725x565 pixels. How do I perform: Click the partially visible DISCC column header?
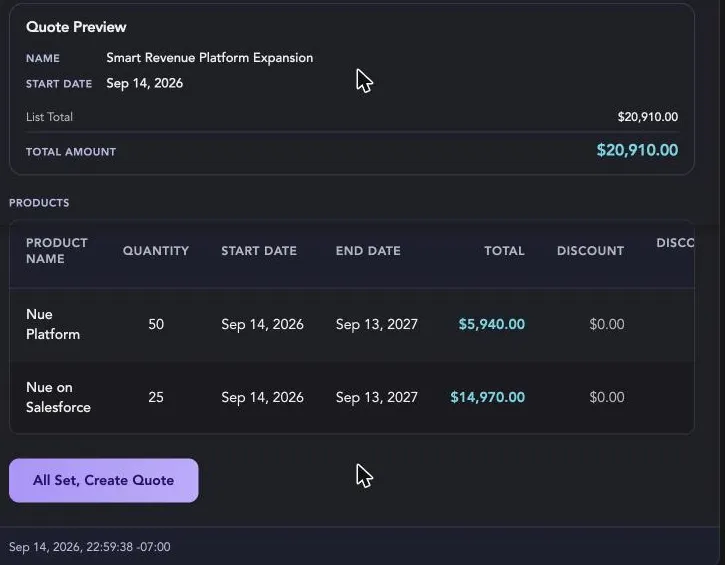pyautogui.click(x=675, y=243)
